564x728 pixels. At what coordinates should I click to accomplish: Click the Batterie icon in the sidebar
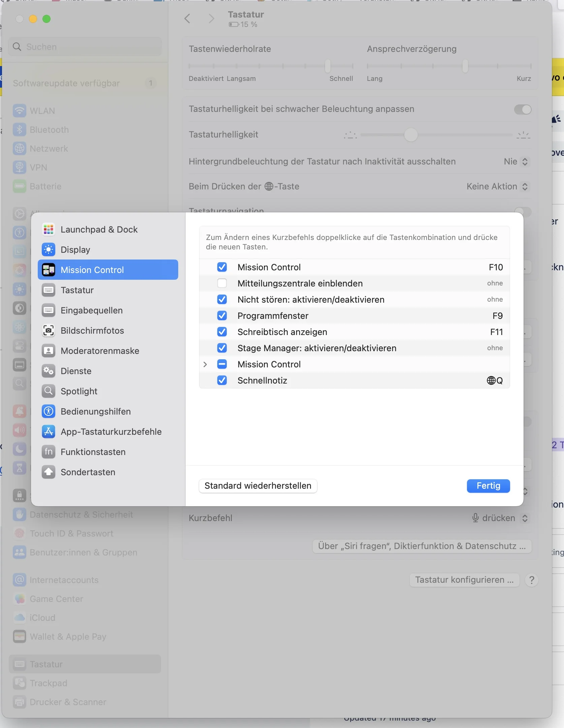click(20, 186)
